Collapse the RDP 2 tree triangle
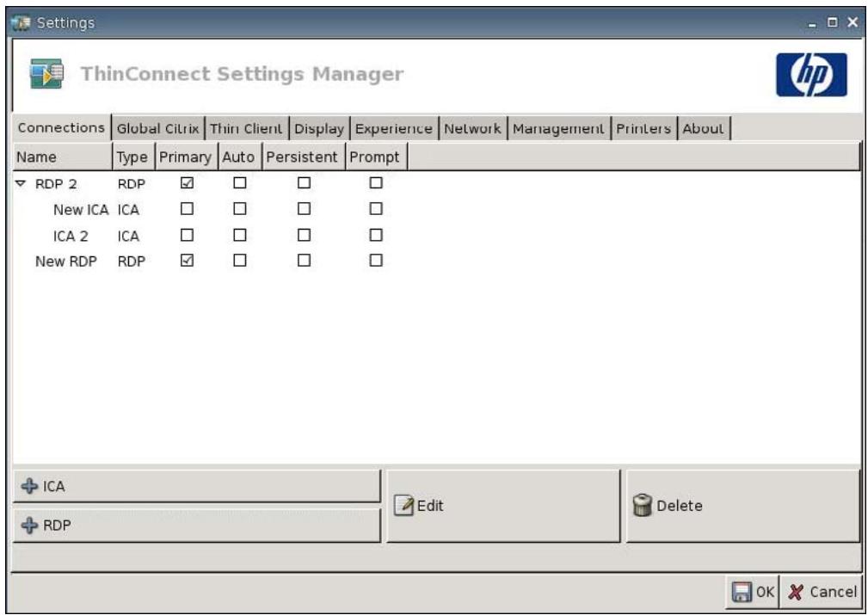This screenshot has width=868, height=615. 21,183
